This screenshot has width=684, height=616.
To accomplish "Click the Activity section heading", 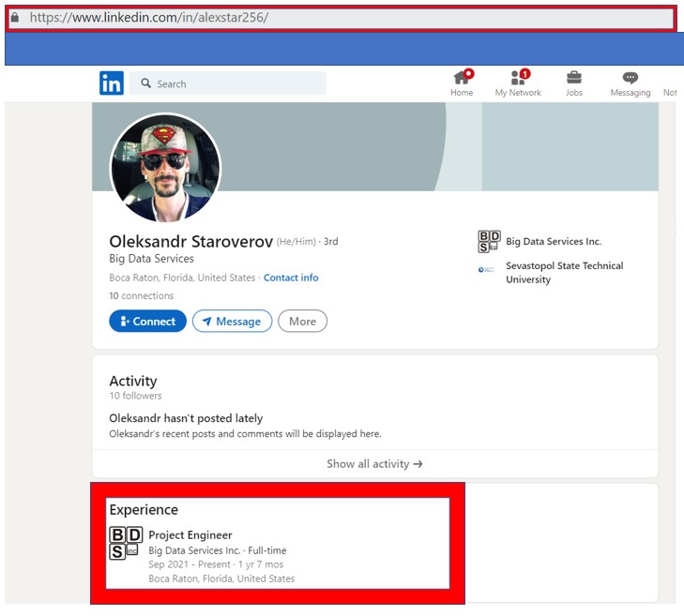I will coord(133,381).
